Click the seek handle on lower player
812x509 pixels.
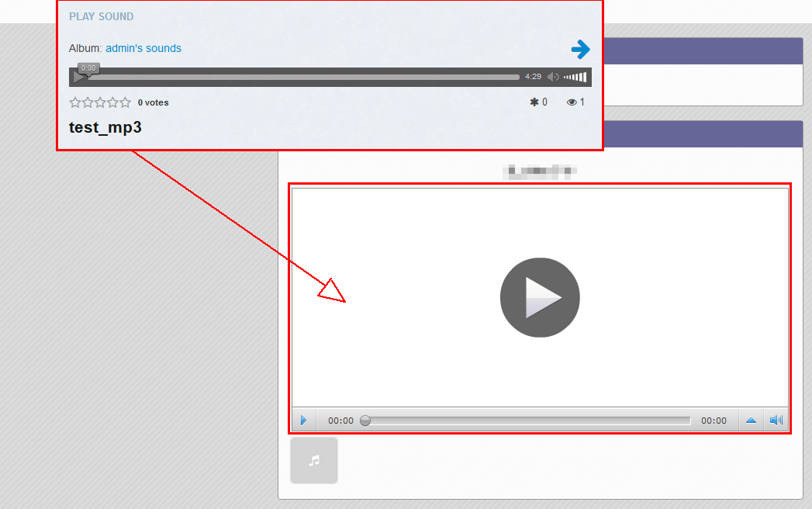[x=365, y=421]
